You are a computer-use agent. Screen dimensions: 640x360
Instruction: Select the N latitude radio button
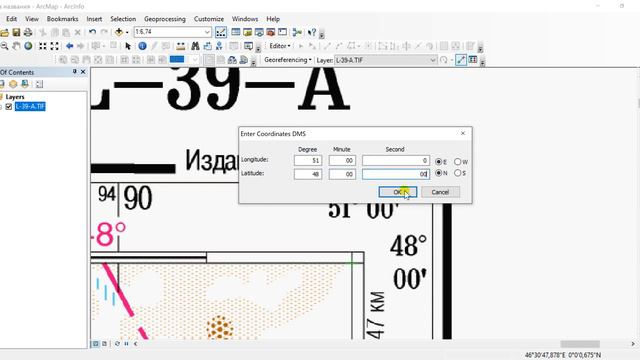(x=438, y=173)
